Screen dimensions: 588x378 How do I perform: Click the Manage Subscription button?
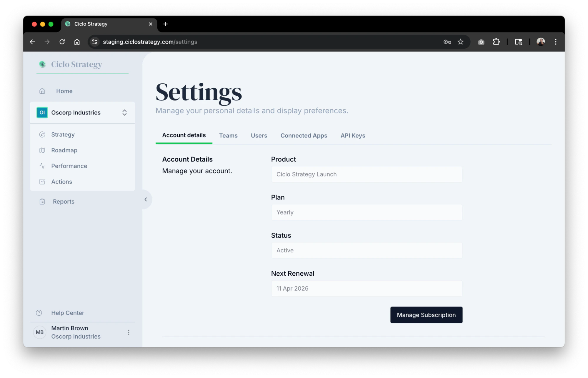[426, 315]
